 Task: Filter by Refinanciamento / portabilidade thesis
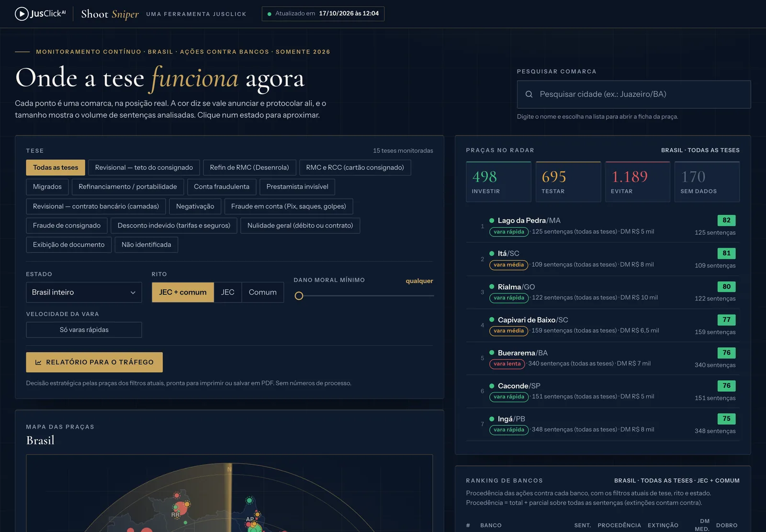[128, 187]
